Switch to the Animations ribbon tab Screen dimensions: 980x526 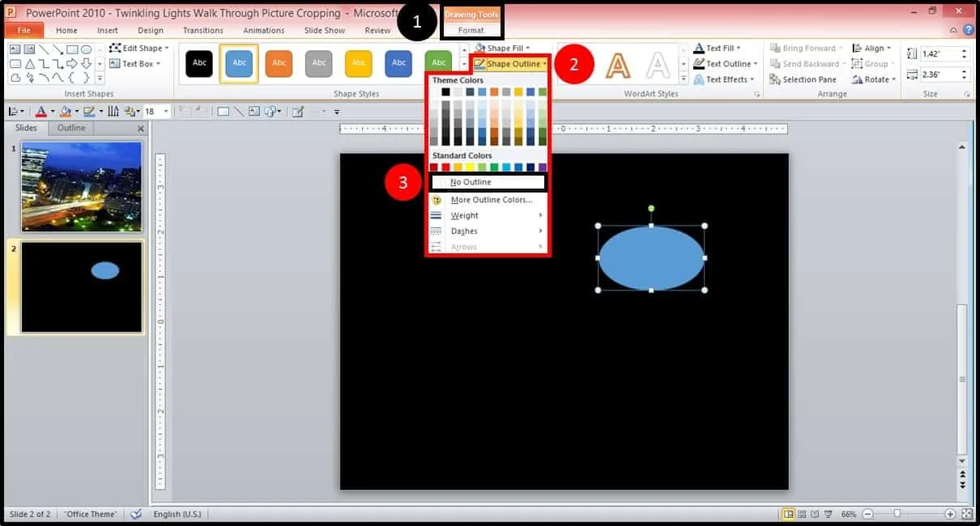(264, 31)
